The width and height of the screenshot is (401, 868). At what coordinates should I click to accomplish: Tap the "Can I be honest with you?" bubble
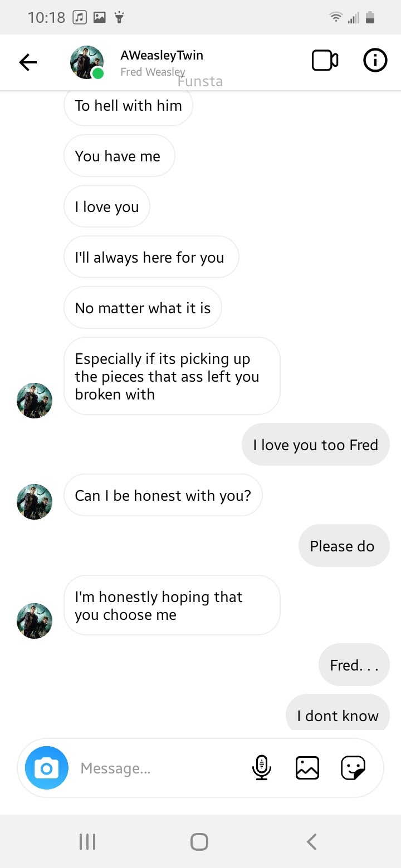(163, 495)
